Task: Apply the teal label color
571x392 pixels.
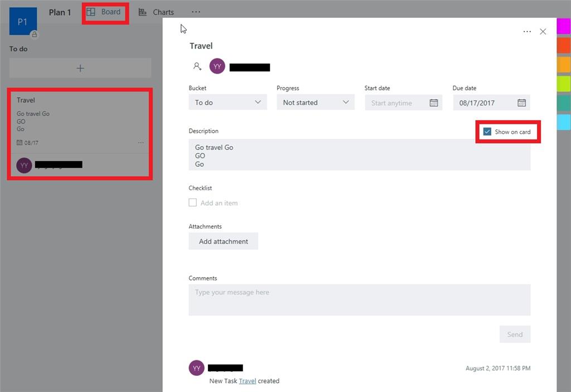Action: [x=564, y=103]
